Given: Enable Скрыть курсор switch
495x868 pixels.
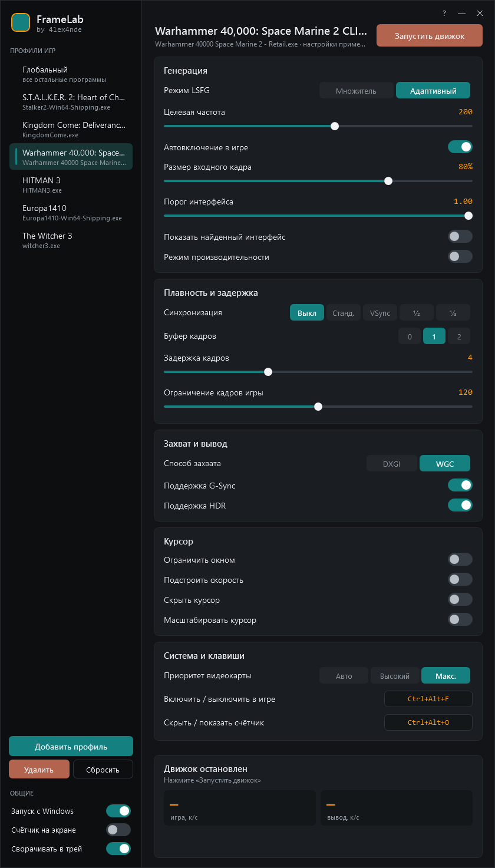Looking at the screenshot, I should pyautogui.click(x=460, y=599).
